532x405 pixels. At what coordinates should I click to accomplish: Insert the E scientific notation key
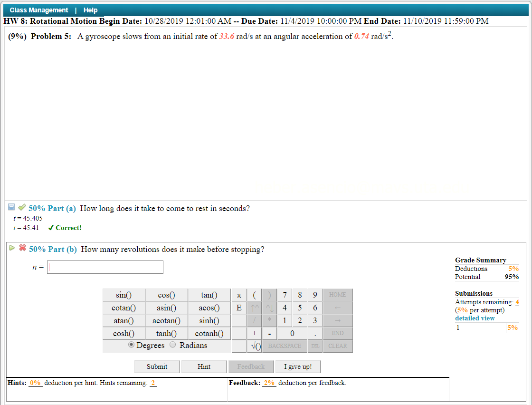238,308
